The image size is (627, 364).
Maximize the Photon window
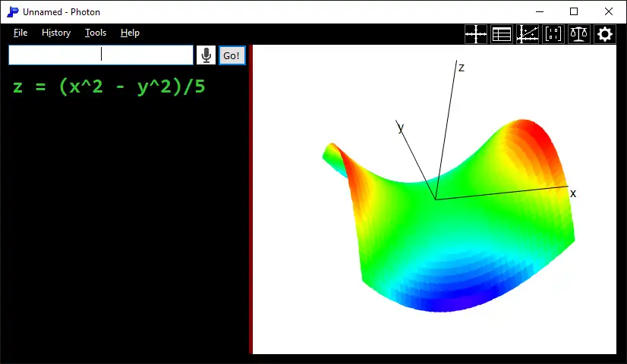point(574,11)
